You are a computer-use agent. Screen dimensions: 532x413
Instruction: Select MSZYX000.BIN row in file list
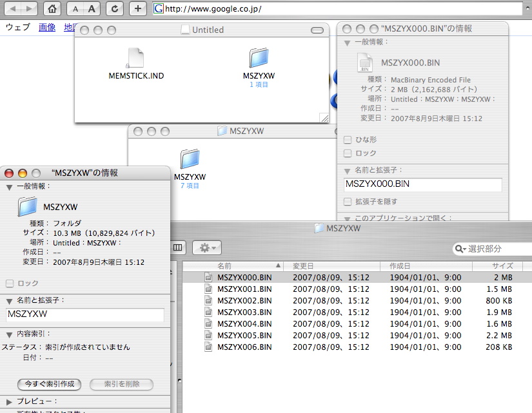[x=357, y=277]
